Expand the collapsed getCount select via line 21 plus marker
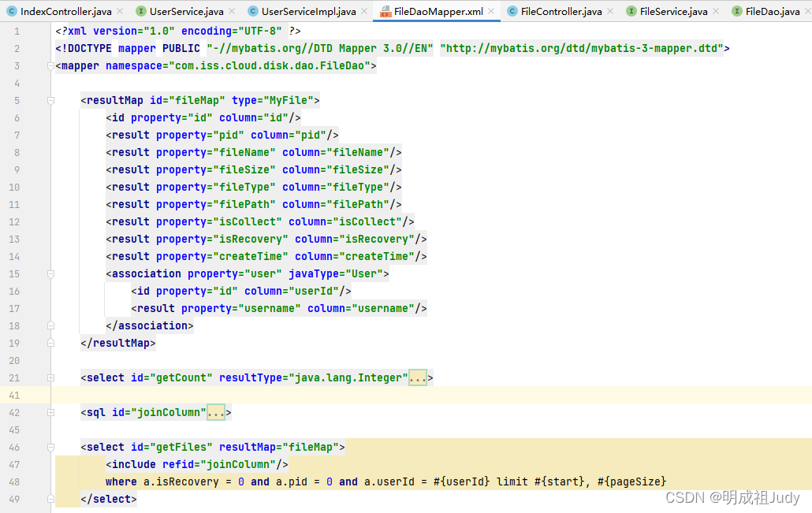The width and height of the screenshot is (812, 513). click(50, 377)
